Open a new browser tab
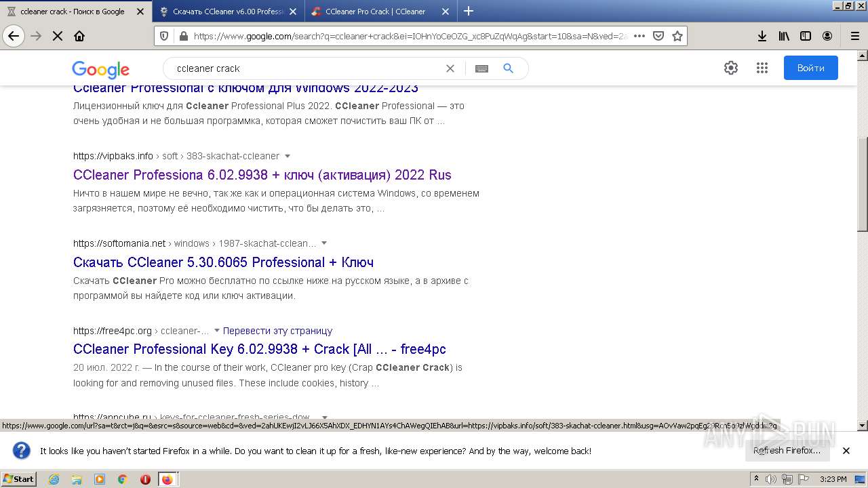Screen dimensions: 868x488 [469, 11]
